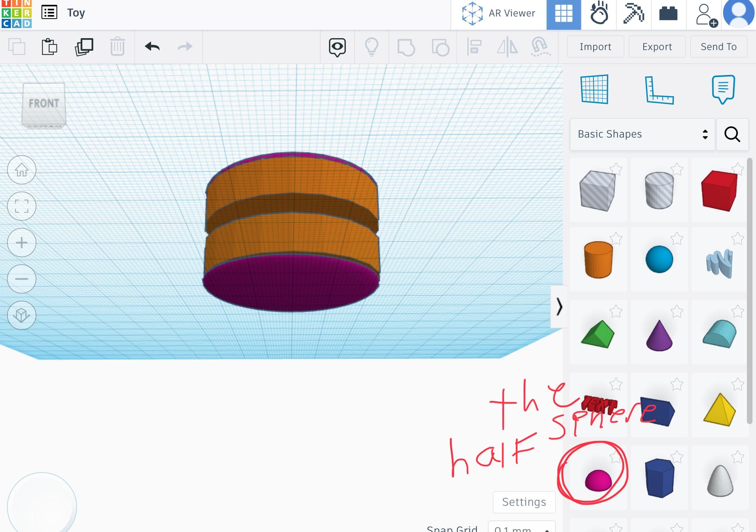Click the Send To button
Image resolution: width=756 pixels, height=532 pixels.
tap(719, 47)
